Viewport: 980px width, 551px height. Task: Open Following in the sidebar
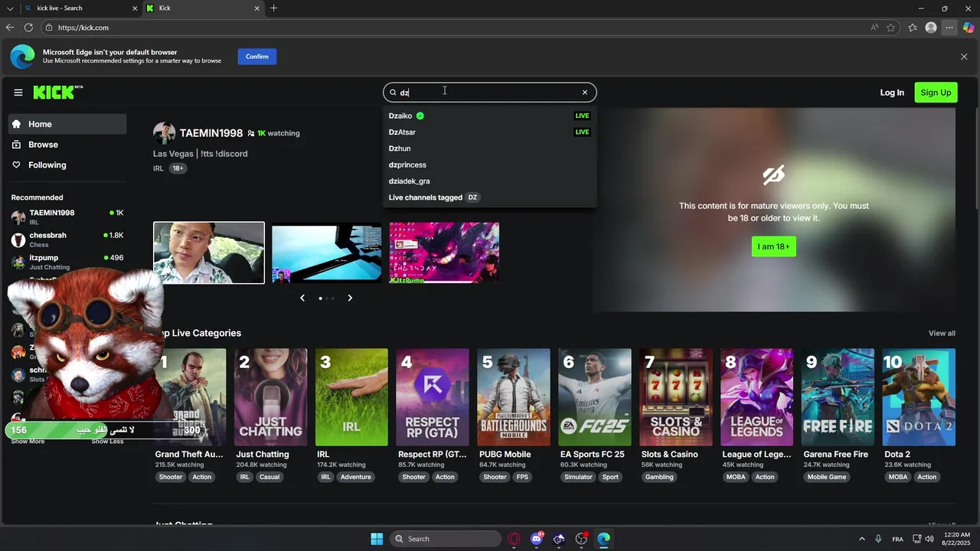coord(67,165)
